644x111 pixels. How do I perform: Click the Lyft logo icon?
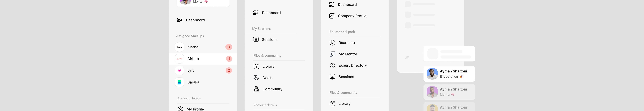(x=180, y=71)
